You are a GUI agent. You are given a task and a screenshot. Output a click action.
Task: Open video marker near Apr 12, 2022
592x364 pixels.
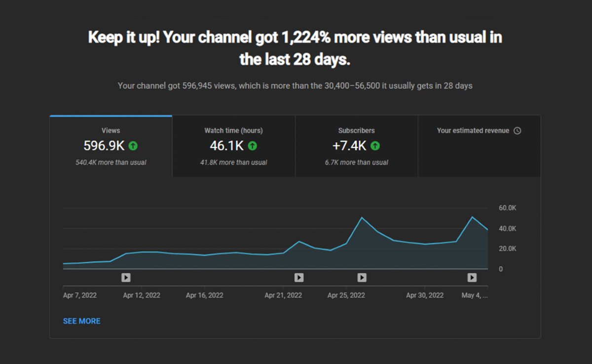[x=126, y=278]
